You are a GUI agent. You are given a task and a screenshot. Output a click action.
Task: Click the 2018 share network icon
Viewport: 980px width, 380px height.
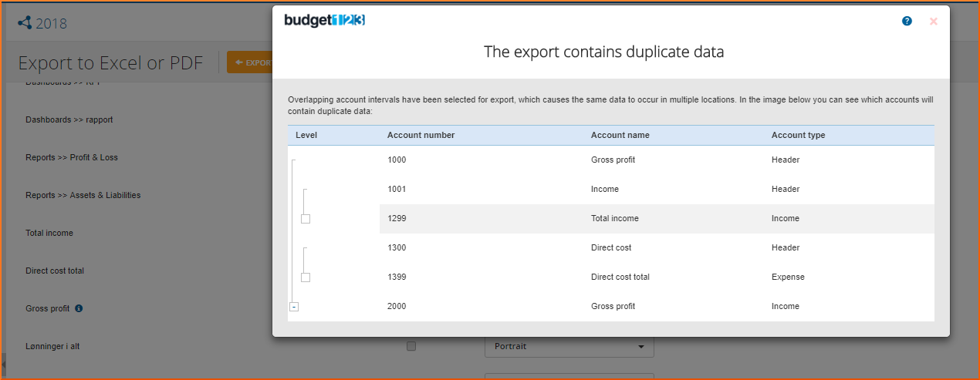tap(25, 23)
